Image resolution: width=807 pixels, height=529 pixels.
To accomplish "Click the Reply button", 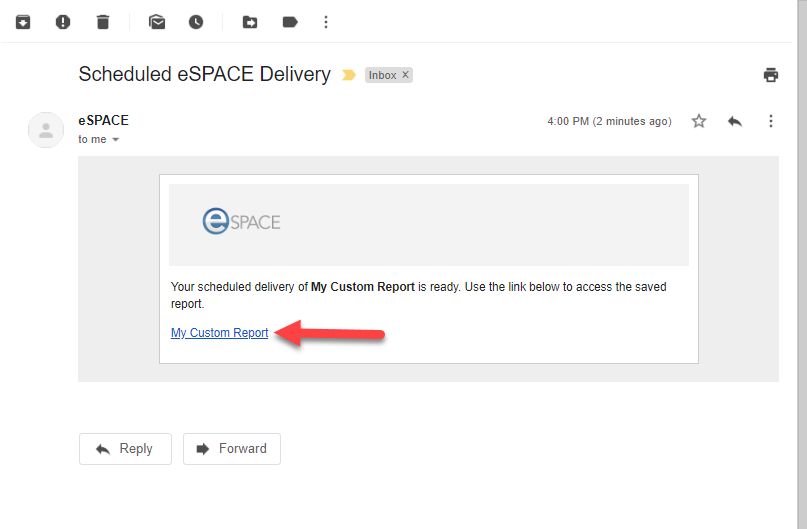I will (125, 449).
